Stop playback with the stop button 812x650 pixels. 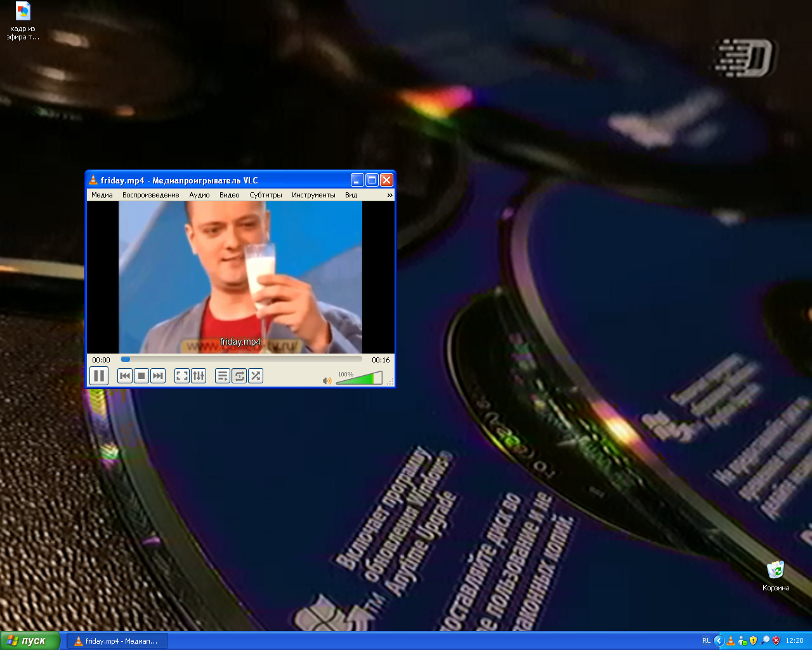(141, 376)
